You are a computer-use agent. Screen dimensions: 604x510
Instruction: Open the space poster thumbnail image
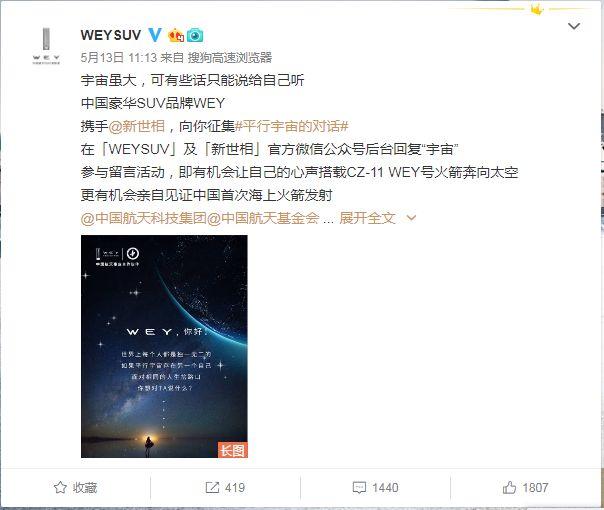tap(164, 346)
